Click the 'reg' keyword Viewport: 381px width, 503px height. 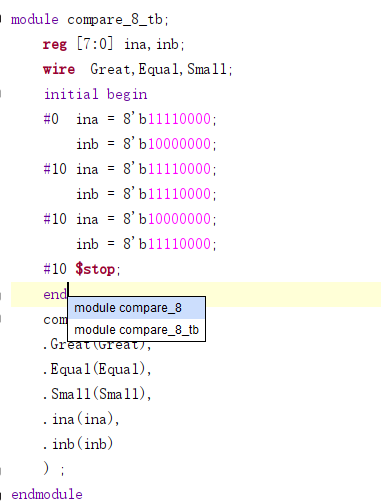tap(55, 44)
